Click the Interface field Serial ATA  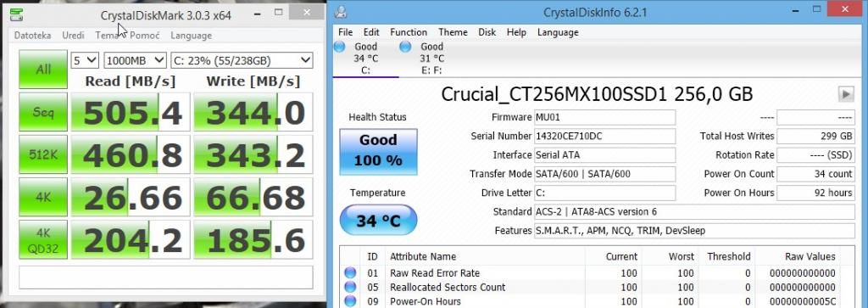point(604,155)
